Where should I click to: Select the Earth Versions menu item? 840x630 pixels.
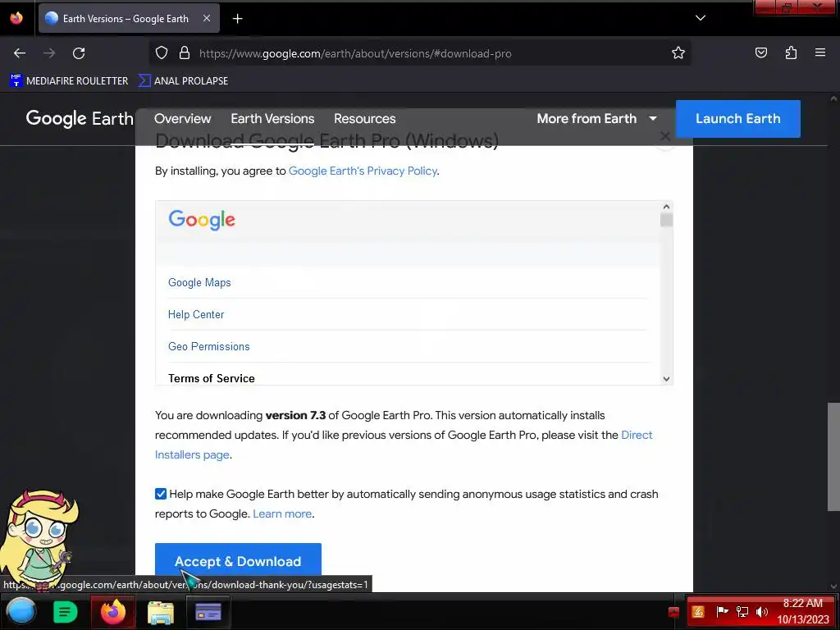click(272, 118)
